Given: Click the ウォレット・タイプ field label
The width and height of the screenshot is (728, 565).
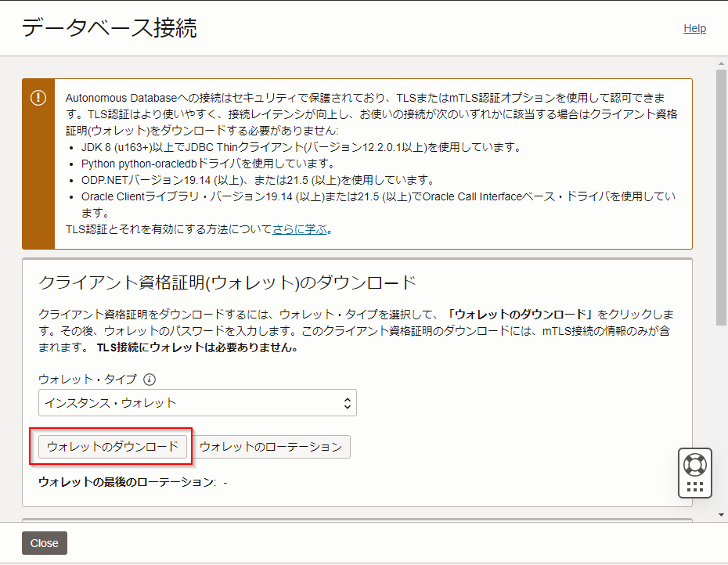Looking at the screenshot, I should 87,380.
